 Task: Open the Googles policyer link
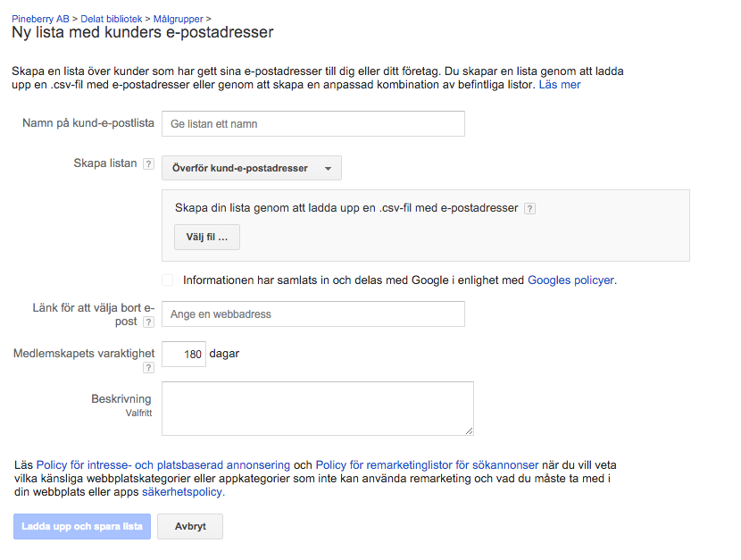pos(570,280)
